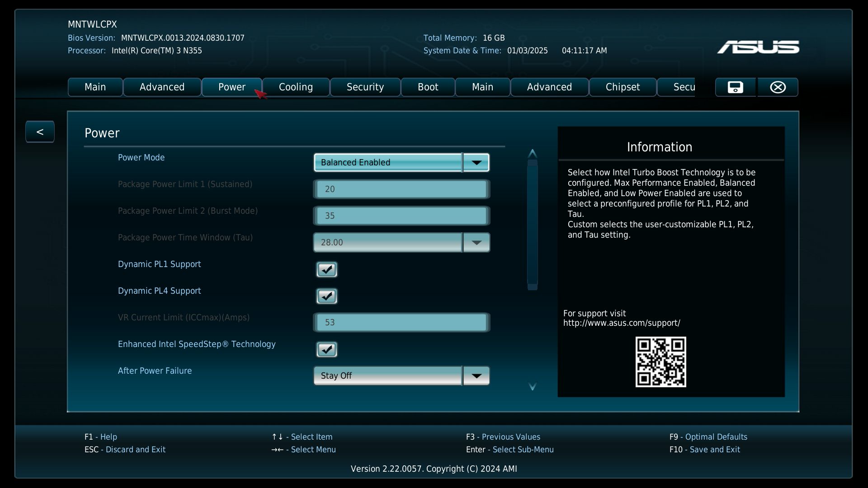
Task: Open the Security tab
Action: [x=365, y=87]
